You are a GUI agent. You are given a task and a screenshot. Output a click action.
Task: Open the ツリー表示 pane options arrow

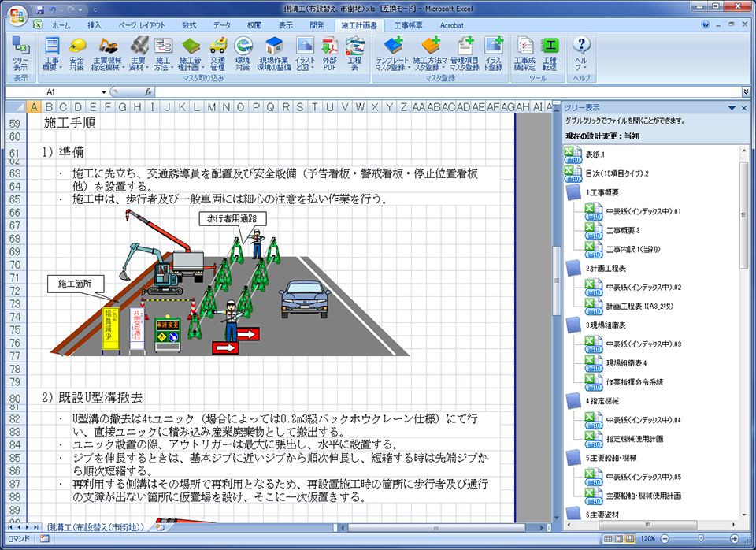(x=732, y=107)
